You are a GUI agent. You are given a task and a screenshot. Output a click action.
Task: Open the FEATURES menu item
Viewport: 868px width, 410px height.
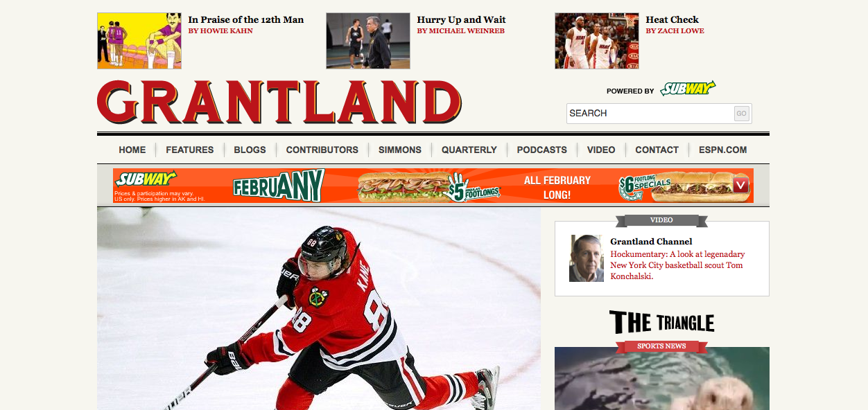pyautogui.click(x=190, y=150)
